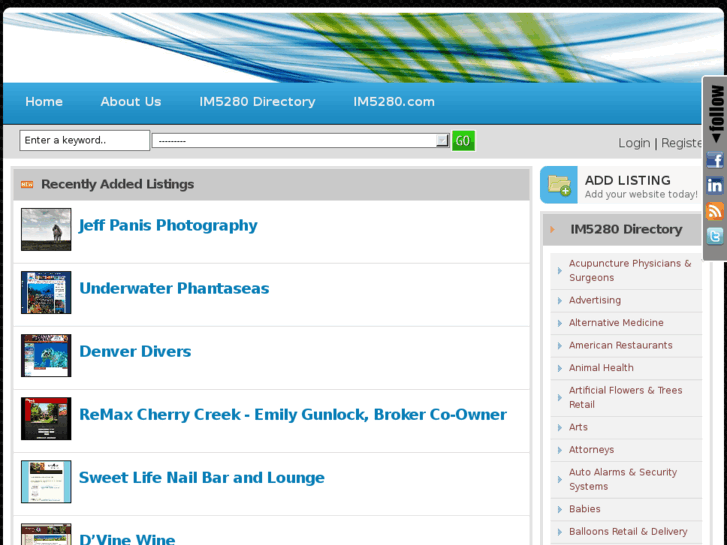Open the RSS feed icon
This screenshot has height=545, width=727.
coord(714,211)
